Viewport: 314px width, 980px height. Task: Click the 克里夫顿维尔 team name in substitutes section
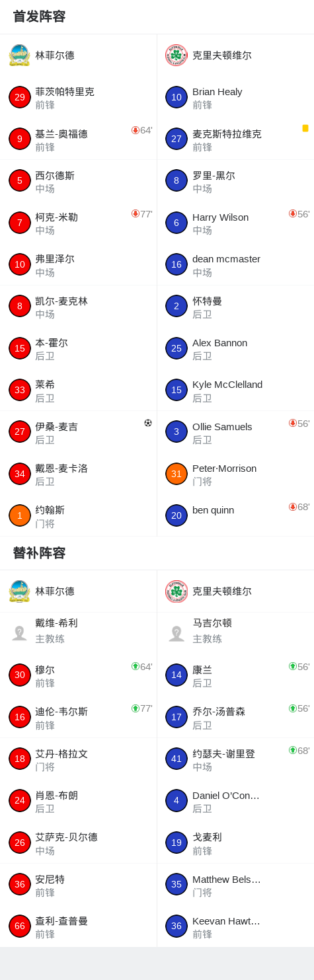(x=222, y=591)
